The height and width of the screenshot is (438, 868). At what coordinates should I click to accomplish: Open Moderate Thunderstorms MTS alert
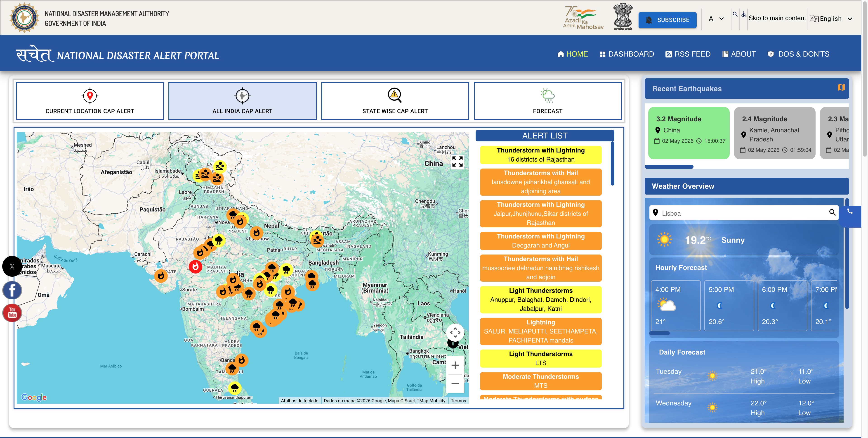point(540,381)
